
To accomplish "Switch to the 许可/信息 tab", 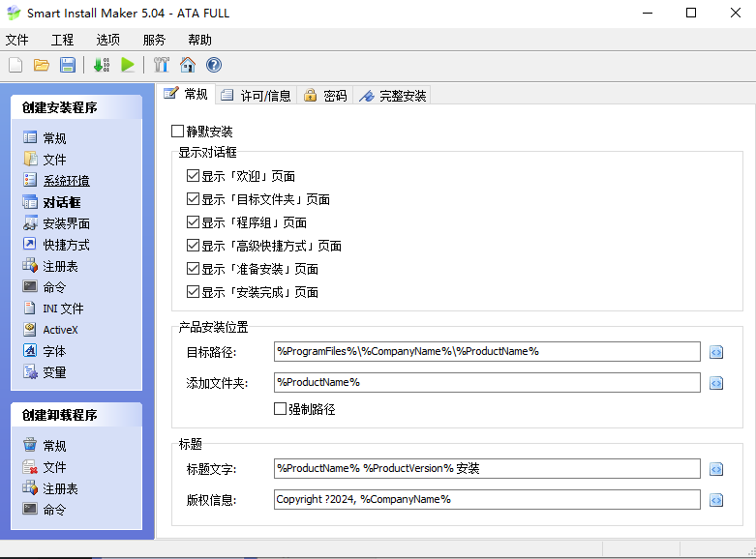I will click(x=256, y=96).
